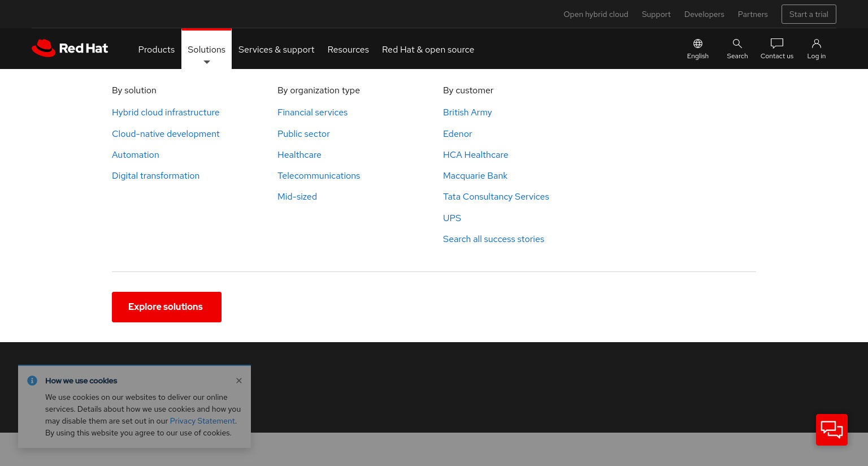Open Digital transformation
Image resolution: width=868 pixels, height=466 pixels.
(155, 176)
